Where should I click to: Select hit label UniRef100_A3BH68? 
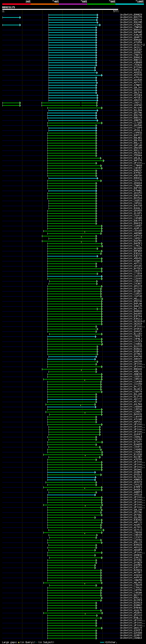[x=131, y=63]
